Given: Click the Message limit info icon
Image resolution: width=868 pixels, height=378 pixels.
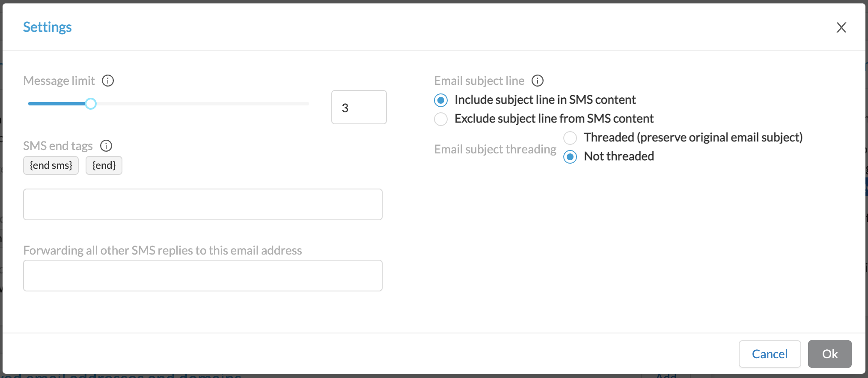Looking at the screenshot, I should click(x=108, y=81).
